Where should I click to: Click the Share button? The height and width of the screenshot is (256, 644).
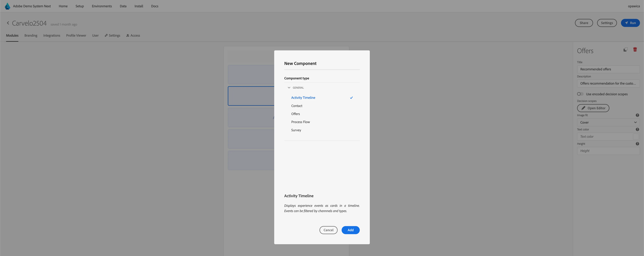coord(584,23)
